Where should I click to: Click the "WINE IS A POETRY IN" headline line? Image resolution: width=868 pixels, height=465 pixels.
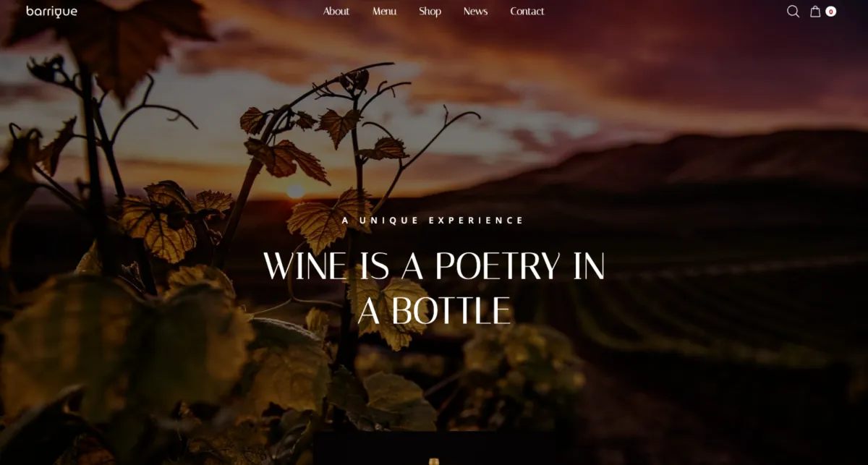coord(434,266)
